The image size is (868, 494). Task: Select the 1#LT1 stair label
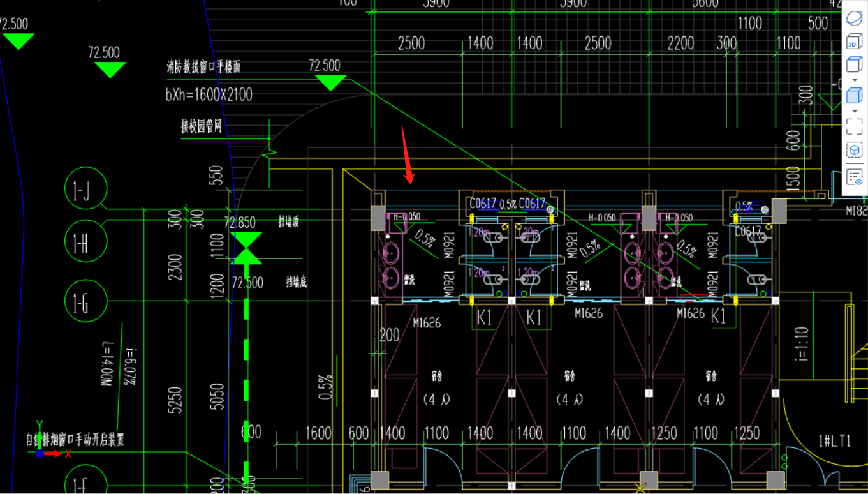click(x=834, y=441)
